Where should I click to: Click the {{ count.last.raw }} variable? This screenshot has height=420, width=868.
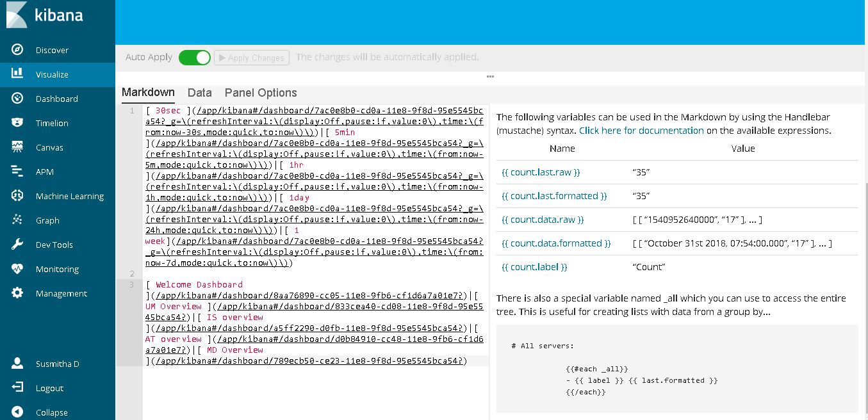pos(541,172)
